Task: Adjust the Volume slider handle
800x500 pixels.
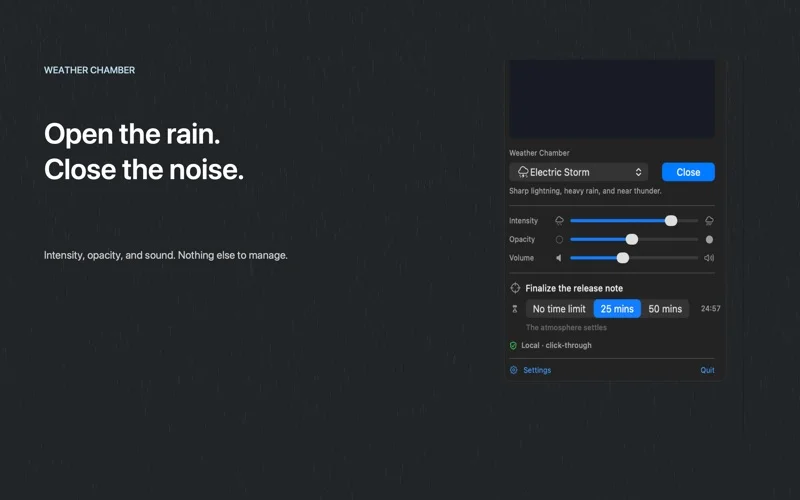Action: [x=622, y=258]
